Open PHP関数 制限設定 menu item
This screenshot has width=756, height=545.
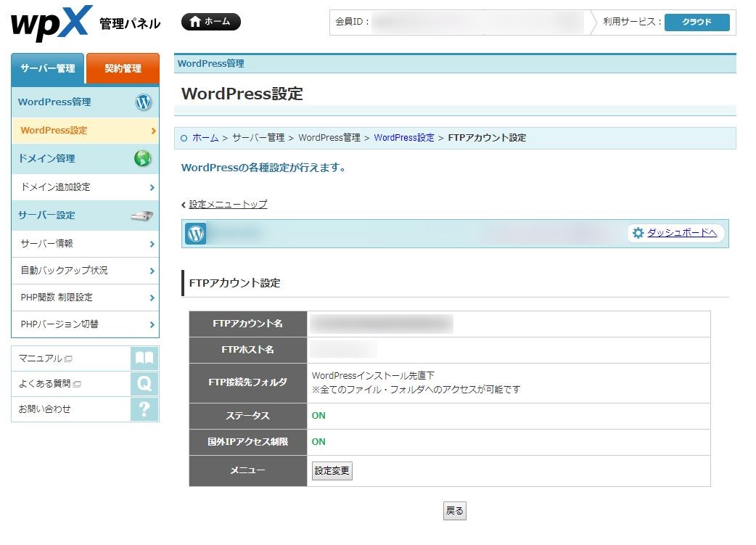pyautogui.click(x=86, y=298)
